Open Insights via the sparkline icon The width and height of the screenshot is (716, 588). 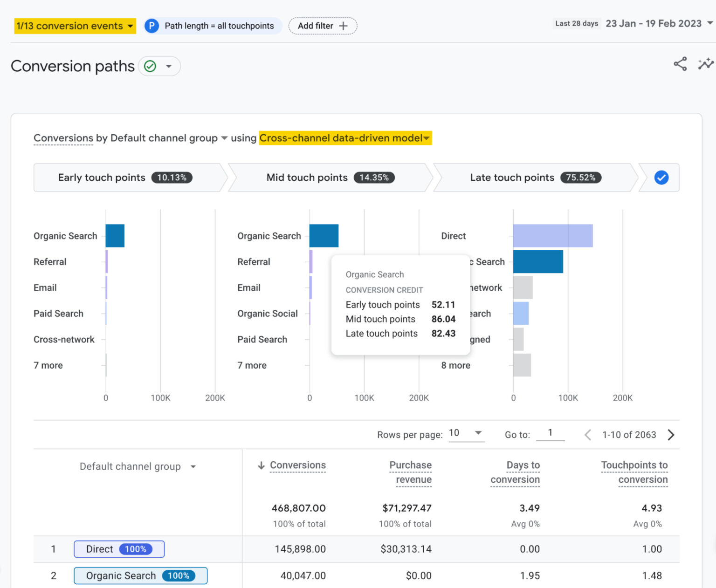click(x=706, y=64)
